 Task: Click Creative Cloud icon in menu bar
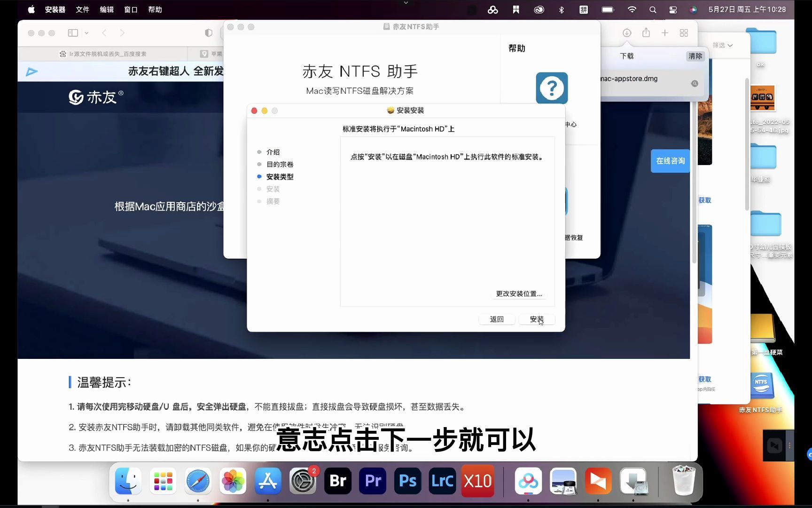[x=539, y=9]
